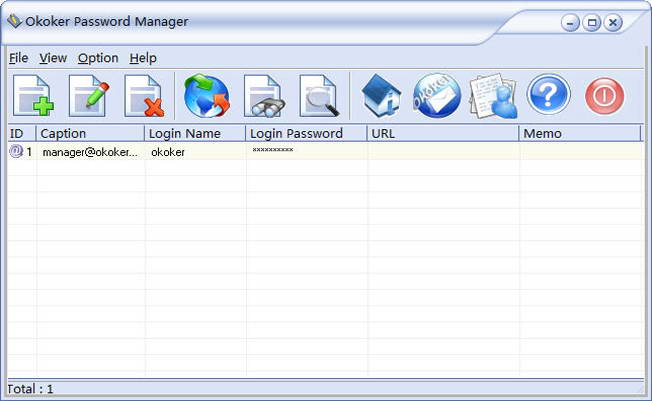Sort by the ID column header
This screenshot has width=652, height=401.
22,134
